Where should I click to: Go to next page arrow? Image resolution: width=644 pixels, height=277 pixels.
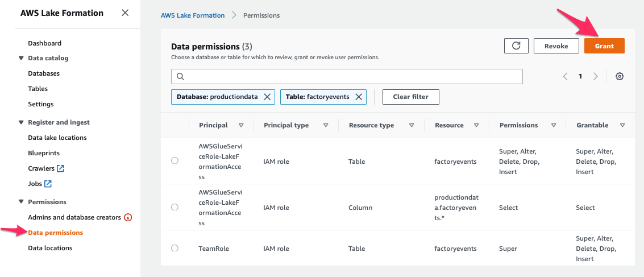point(595,76)
